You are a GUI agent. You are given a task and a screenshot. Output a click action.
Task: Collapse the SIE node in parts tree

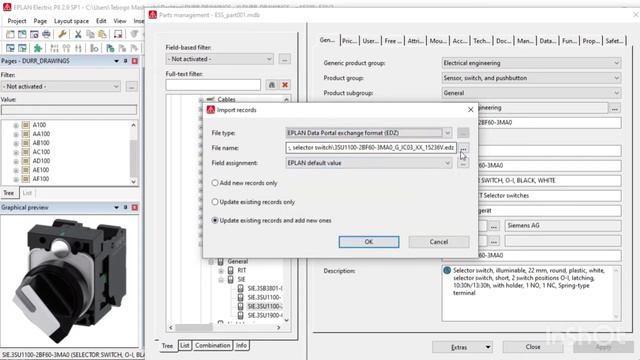(x=221, y=280)
